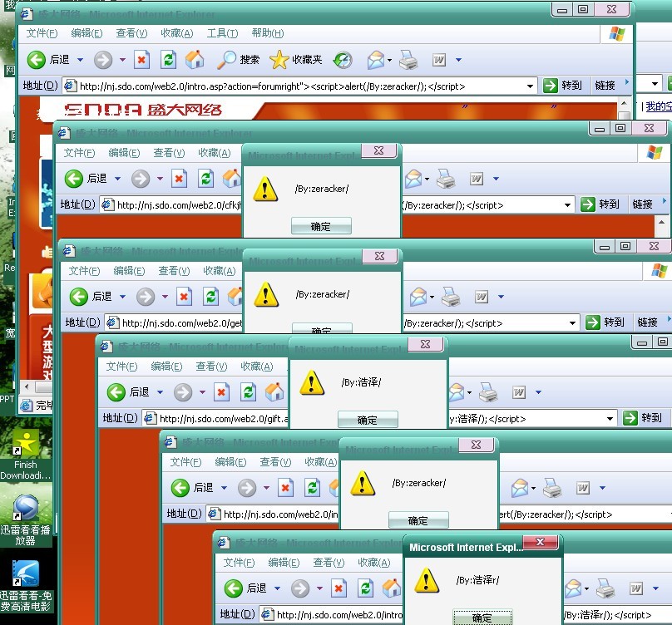Image resolution: width=672 pixels, height=625 pixels.
Task: Click Forward arrow in the web2.0/get window
Action: click(146, 297)
